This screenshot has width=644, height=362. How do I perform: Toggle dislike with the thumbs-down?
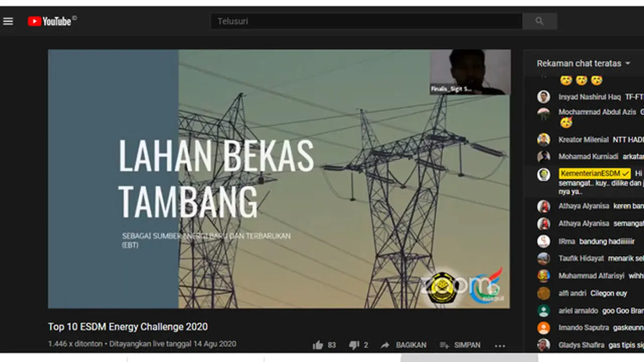pyautogui.click(x=354, y=345)
